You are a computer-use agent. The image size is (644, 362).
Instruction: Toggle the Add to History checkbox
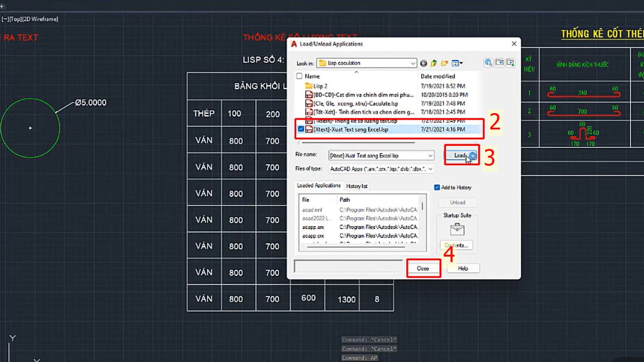pyautogui.click(x=437, y=187)
